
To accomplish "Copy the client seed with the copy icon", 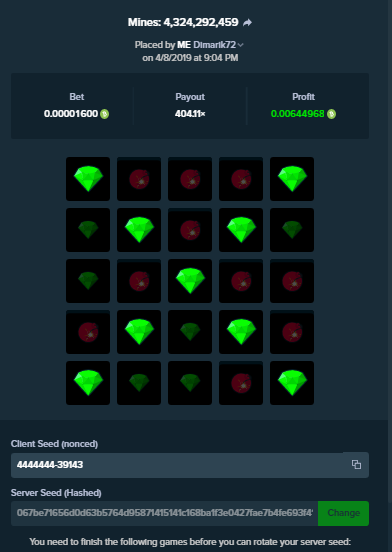I will tap(356, 464).
